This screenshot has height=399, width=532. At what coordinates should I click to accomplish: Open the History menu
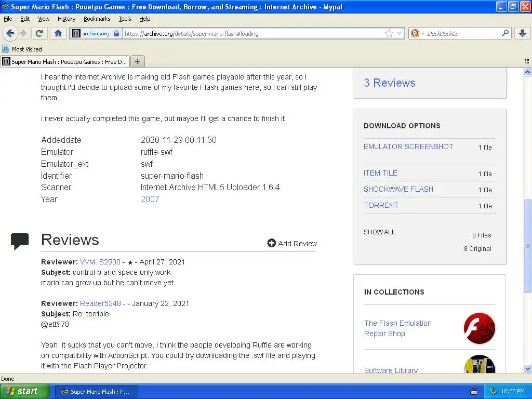click(x=66, y=19)
